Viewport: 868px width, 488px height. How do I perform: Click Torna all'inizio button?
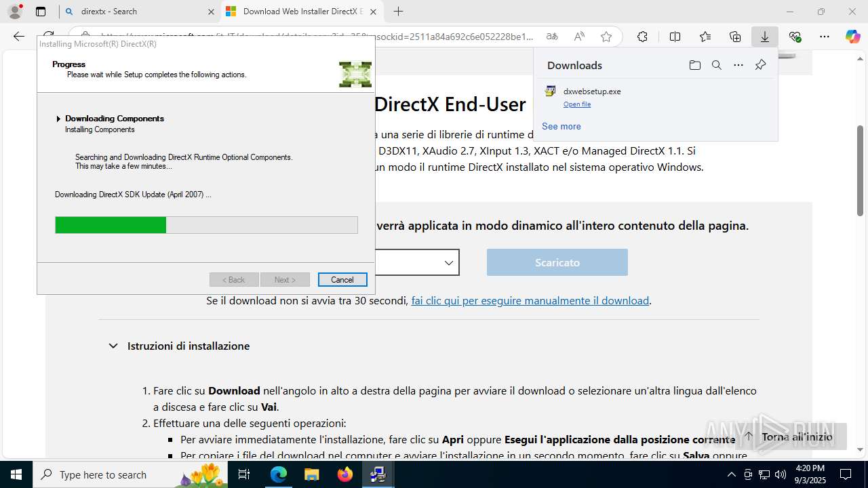[788, 436]
